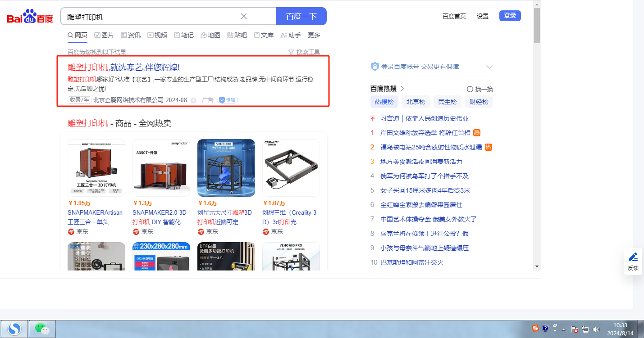Image resolution: width=644 pixels, height=338 pixels.
Task: Switch to the 笔记 search tab
Action: pyautogui.click(x=184, y=35)
